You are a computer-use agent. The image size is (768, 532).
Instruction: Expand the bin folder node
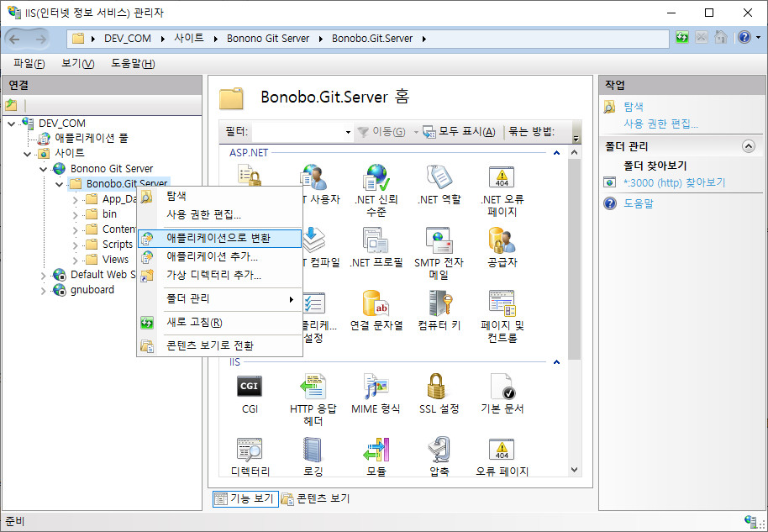75,215
